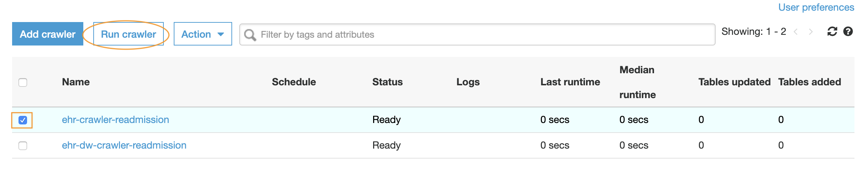Go to next page arrow
Image resolution: width=868 pixels, height=182 pixels.
pyautogui.click(x=811, y=32)
